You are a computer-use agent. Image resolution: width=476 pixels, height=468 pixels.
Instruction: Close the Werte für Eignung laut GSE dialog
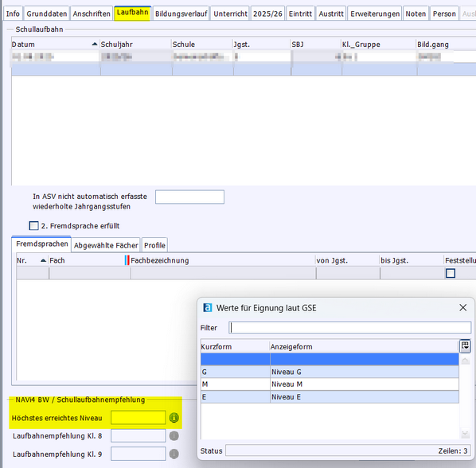tap(463, 308)
